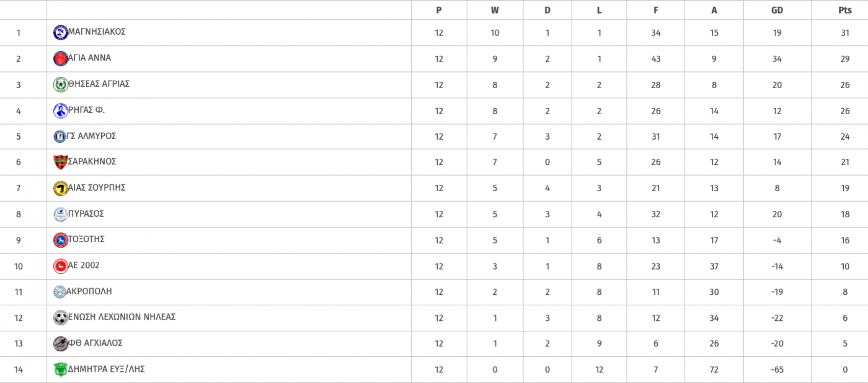The height and width of the screenshot is (383, 868).
Task: Click the ΑΓΙΑ ΑΝΝΑ red team logo
Action: point(61,58)
